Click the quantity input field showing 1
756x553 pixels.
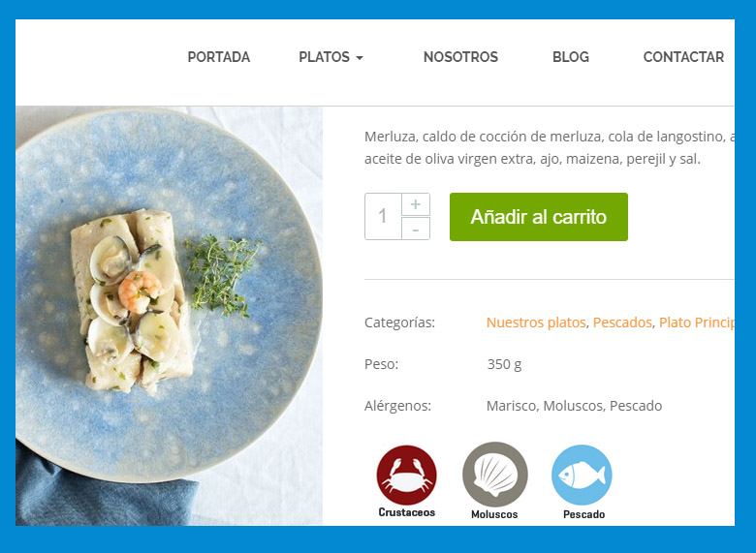[x=383, y=216]
